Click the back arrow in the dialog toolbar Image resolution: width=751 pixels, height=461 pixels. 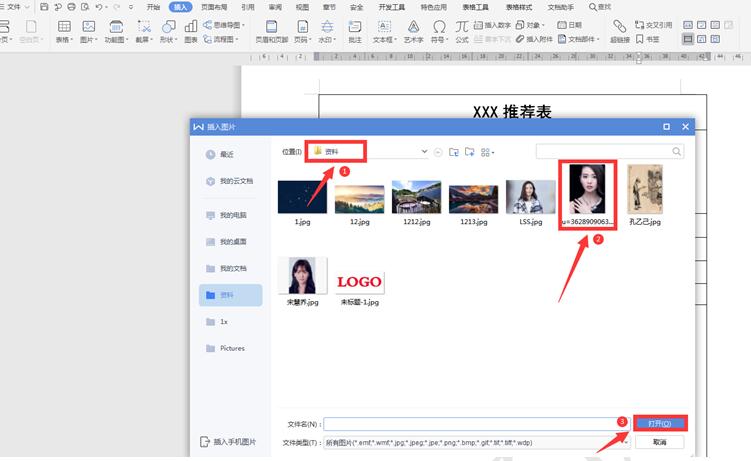point(438,152)
